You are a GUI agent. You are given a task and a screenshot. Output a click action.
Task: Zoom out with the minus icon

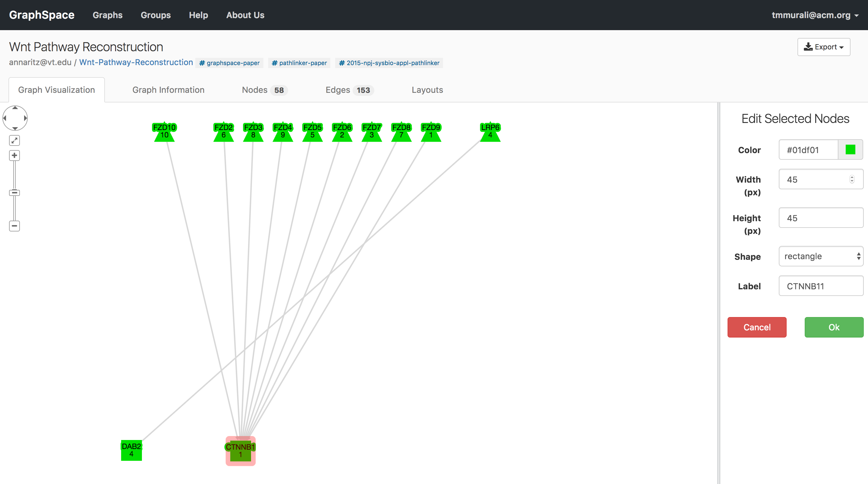point(14,226)
